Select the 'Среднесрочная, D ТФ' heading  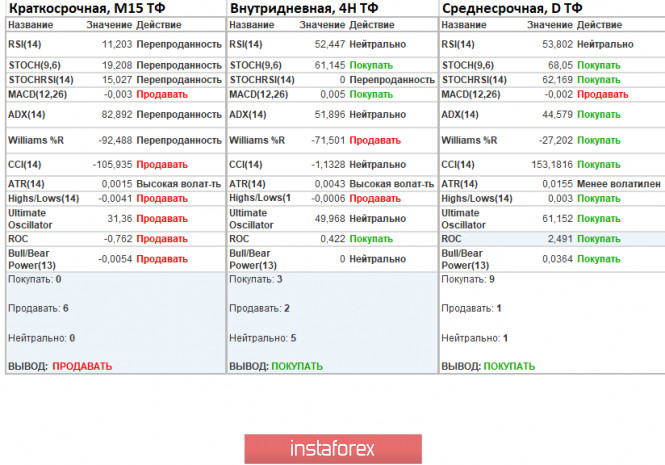(512, 8)
